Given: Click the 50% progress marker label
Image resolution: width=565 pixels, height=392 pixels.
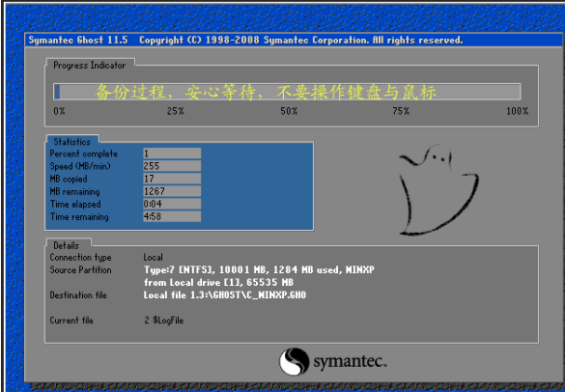Looking at the screenshot, I should (289, 111).
